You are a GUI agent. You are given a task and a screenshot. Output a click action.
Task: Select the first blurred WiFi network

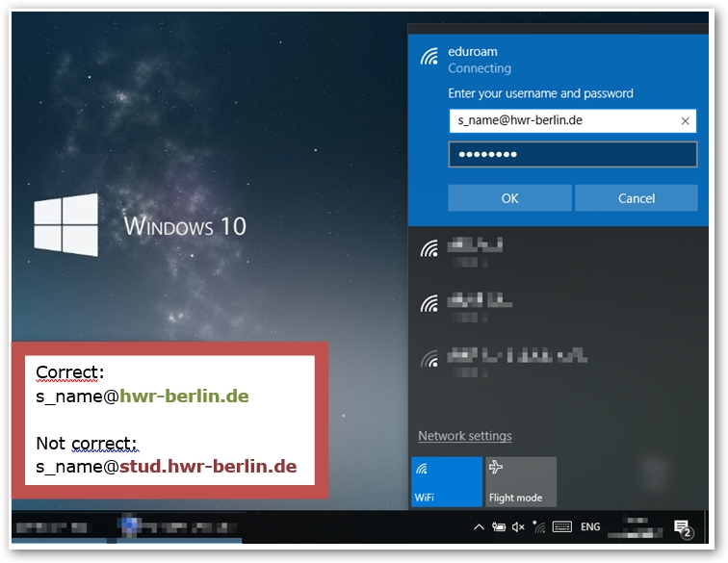pos(558,253)
